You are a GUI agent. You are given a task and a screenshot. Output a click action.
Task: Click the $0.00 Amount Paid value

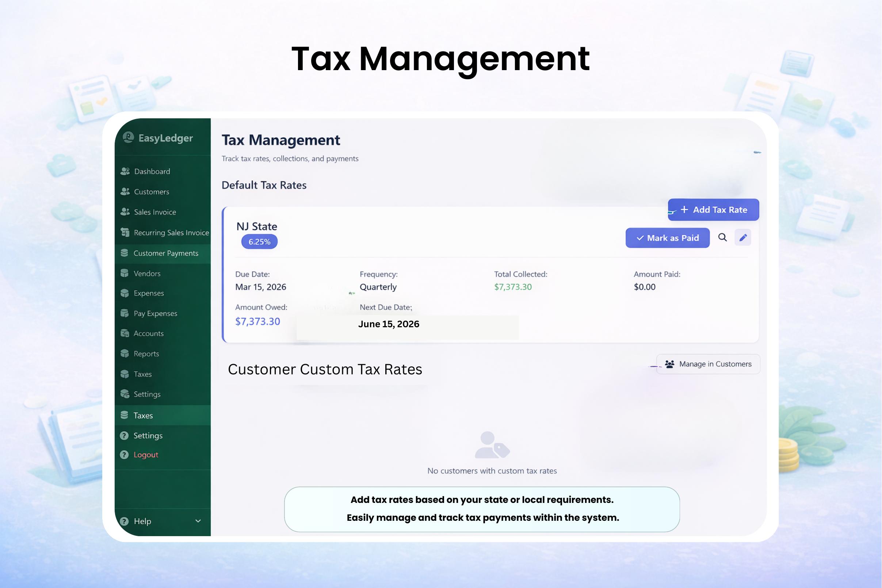(645, 287)
